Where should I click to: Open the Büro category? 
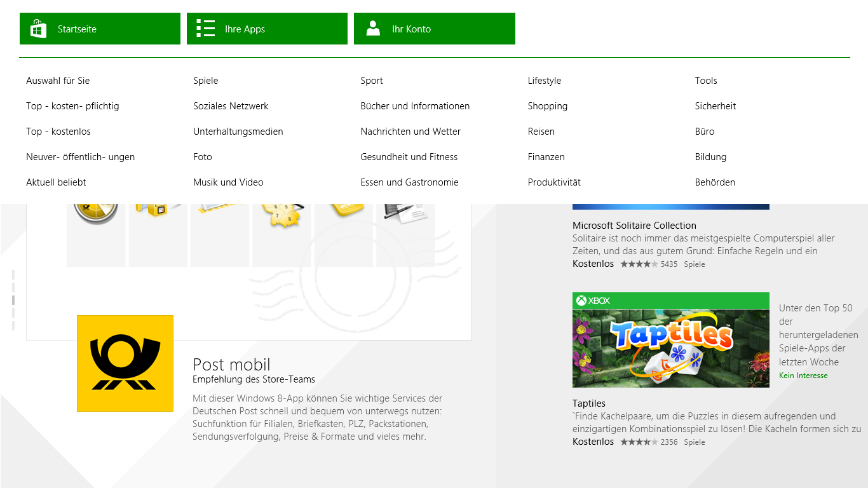(x=705, y=132)
